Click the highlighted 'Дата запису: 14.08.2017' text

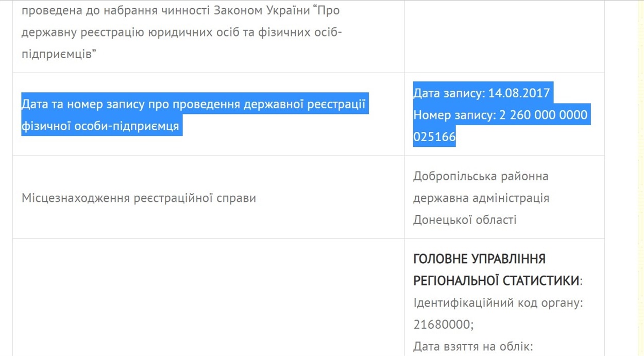coord(482,93)
